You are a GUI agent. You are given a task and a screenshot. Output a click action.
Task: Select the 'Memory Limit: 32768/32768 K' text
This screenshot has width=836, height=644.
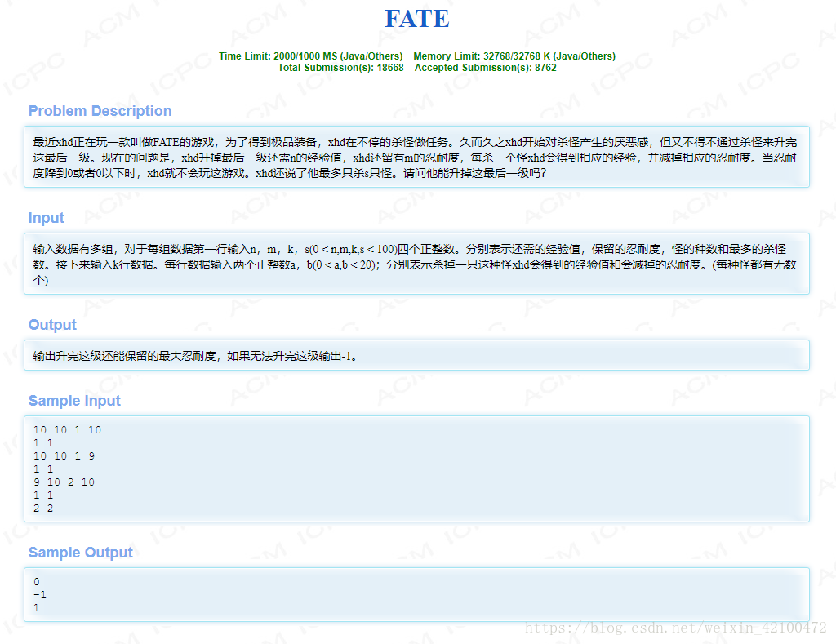[x=482, y=56]
